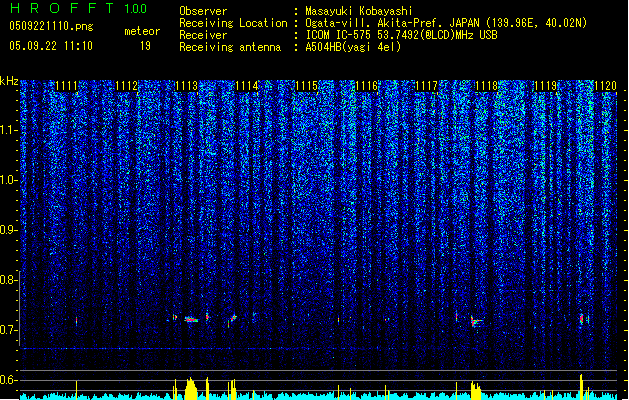Viewport: 629px width, 400px height.
Task: Click the yellow level burst under 1118
Action: (x=476, y=390)
